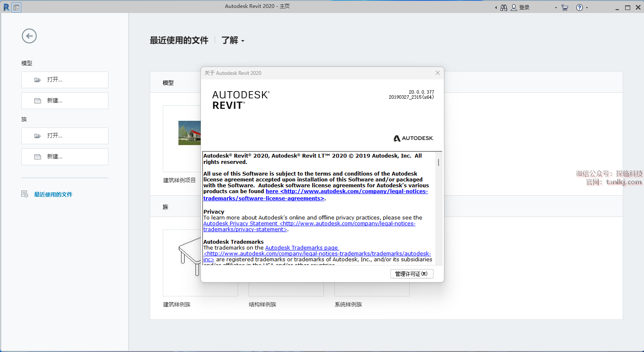Click the binoculars search icon

tap(504, 8)
